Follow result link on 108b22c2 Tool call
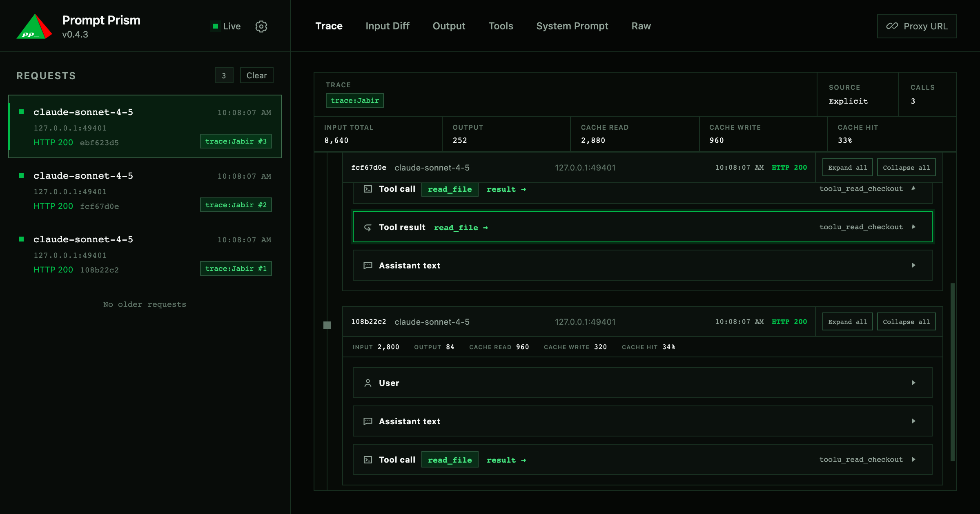Viewport: 980px width, 514px height. pos(506,460)
